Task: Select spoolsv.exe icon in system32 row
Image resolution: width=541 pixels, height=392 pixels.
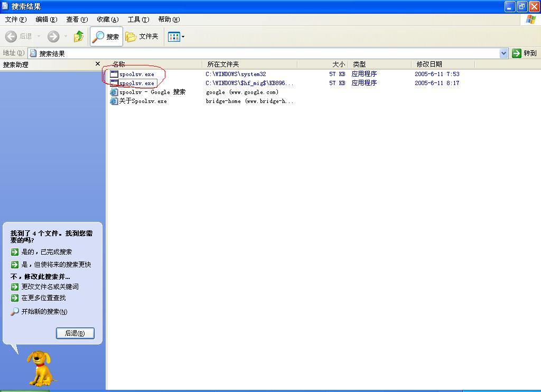Action: click(x=114, y=74)
